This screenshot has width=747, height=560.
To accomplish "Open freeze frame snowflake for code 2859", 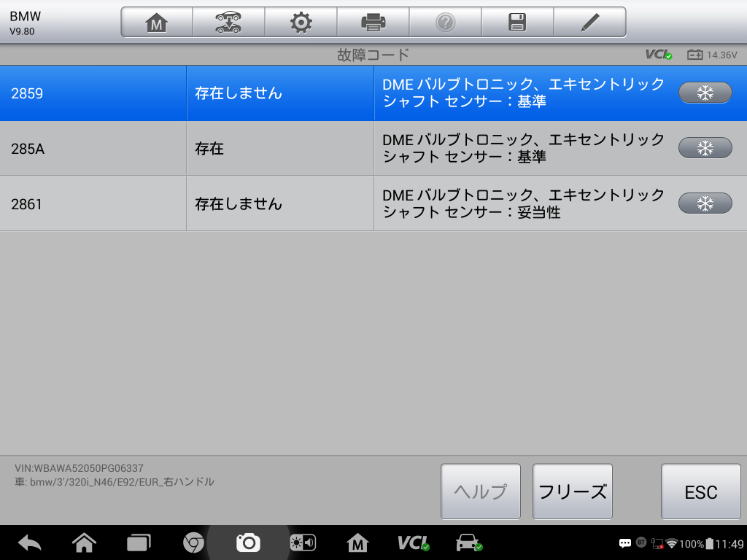I will point(705,93).
